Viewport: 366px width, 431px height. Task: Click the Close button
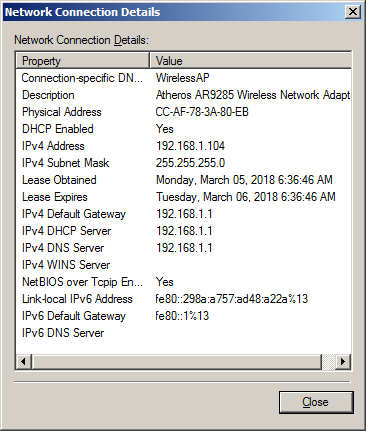click(x=316, y=402)
